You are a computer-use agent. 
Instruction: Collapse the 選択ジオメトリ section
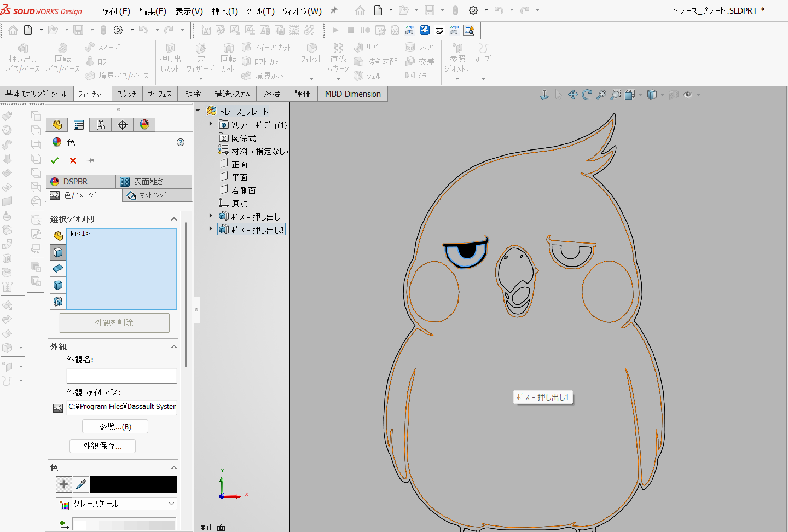tap(174, 219)
